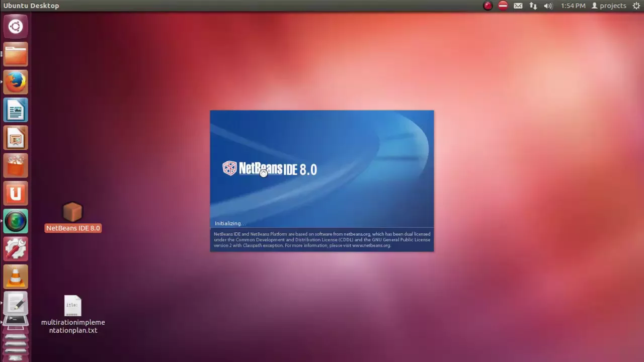This screenshot has width=644, height=362.
Task: Open the Ubuntu Dash home button
Action: click(16, 26)
